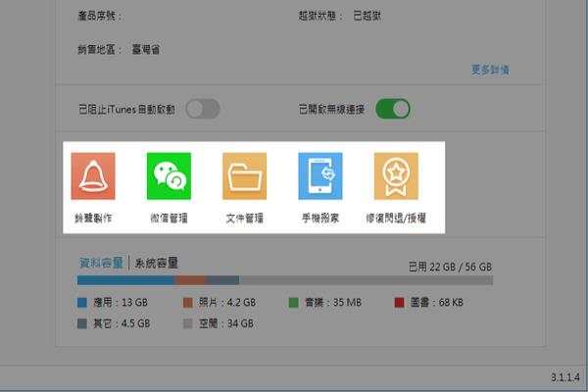Click the '其它 : 4.5 GB' legend text
This screenshot has height=392, width=588.
(x=122, y=323)
